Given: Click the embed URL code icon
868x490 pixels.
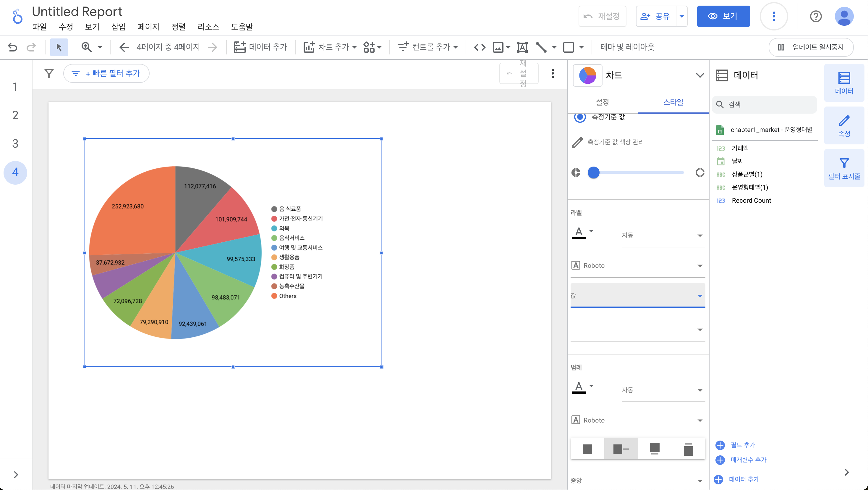Looking at the screenshot, I should click(480, 47).
